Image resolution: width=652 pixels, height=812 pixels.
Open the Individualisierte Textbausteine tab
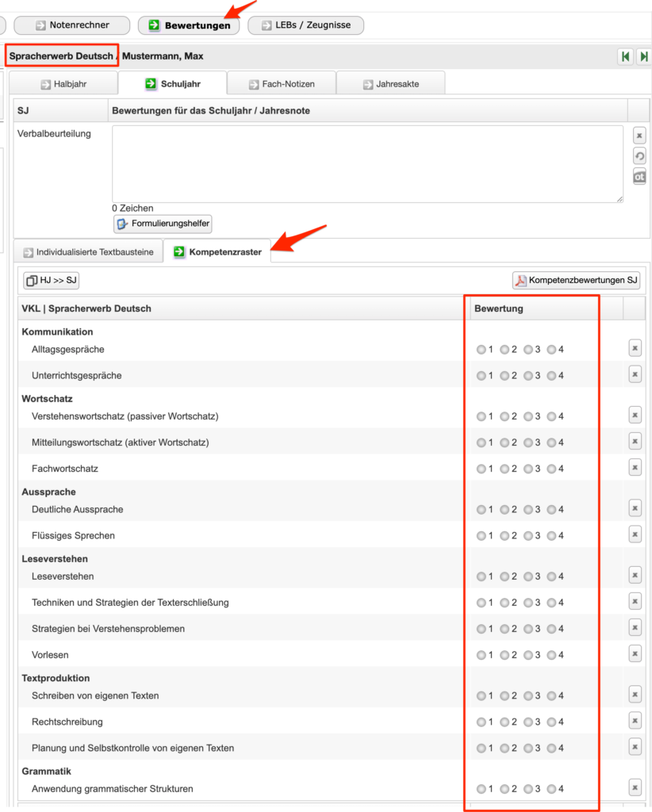[88, 252]
